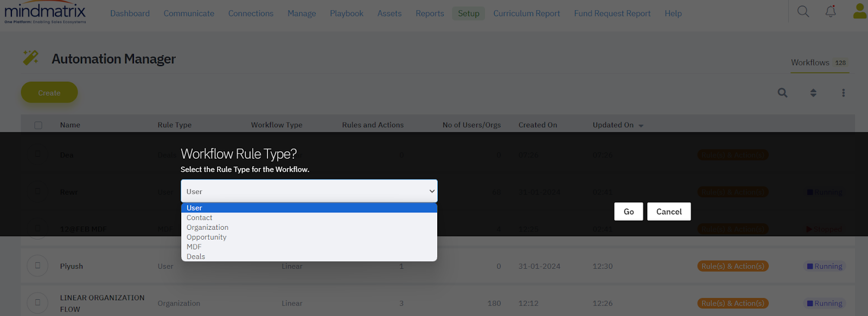Switch to the Workflows tab
The width and height of the screenshot is (868, 316).
(819, 63)
